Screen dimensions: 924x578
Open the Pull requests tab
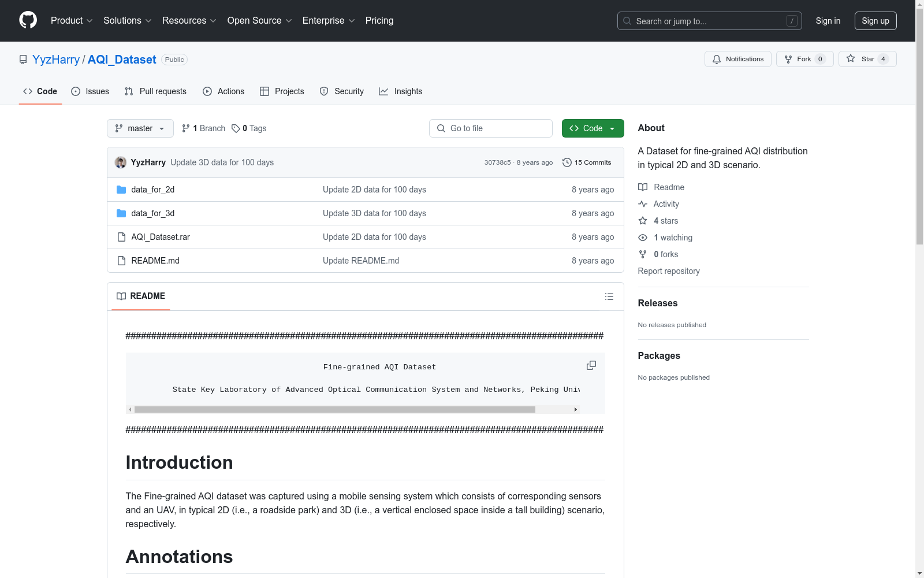tap(155, 91)
